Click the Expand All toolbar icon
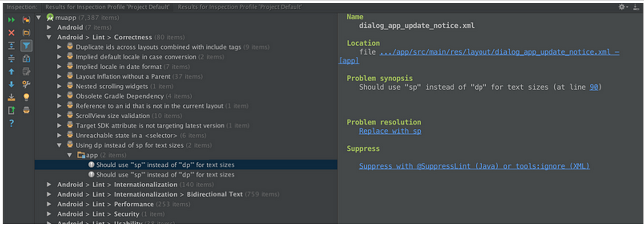Image resolution: width=644 pixels, height=225 pixels. [11, 46]
